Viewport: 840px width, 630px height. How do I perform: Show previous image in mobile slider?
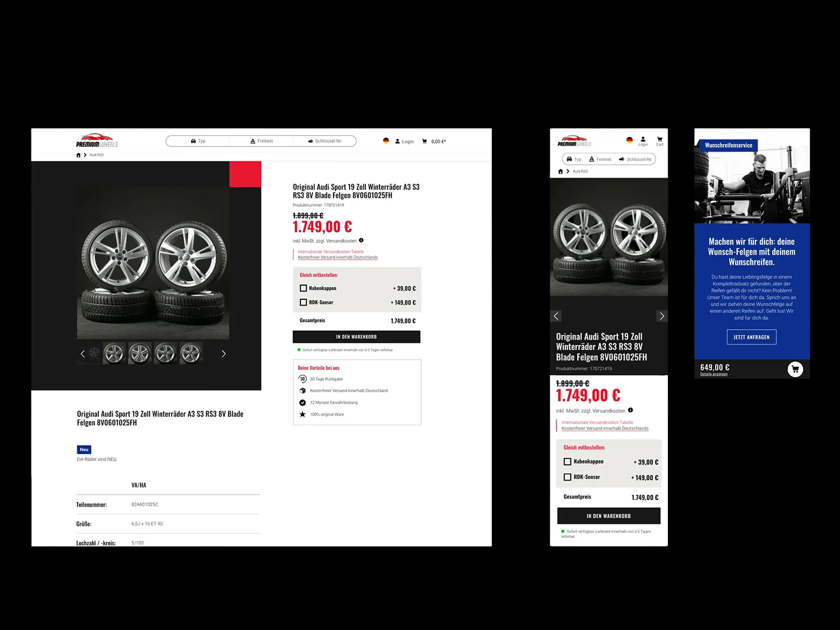pos(556,316)
